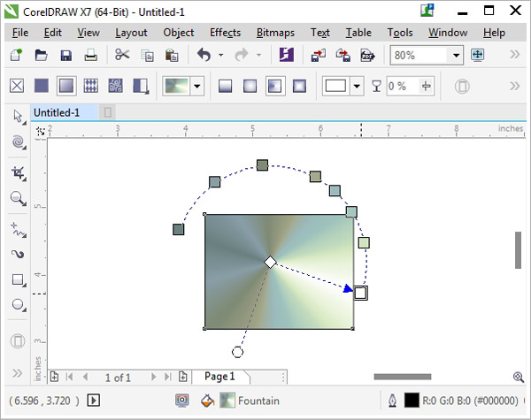
Task: Click the Print icon
Action: click(91, 55)
